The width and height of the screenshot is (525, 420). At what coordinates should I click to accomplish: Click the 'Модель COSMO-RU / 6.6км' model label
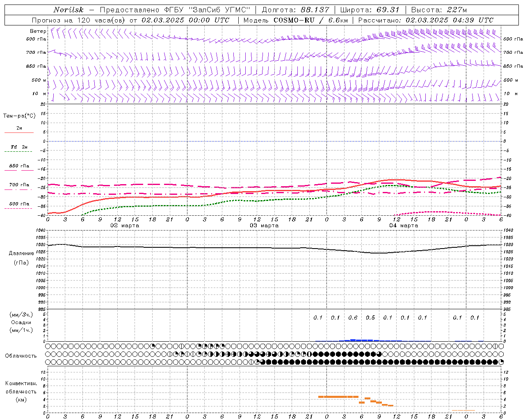pos(295,20)
